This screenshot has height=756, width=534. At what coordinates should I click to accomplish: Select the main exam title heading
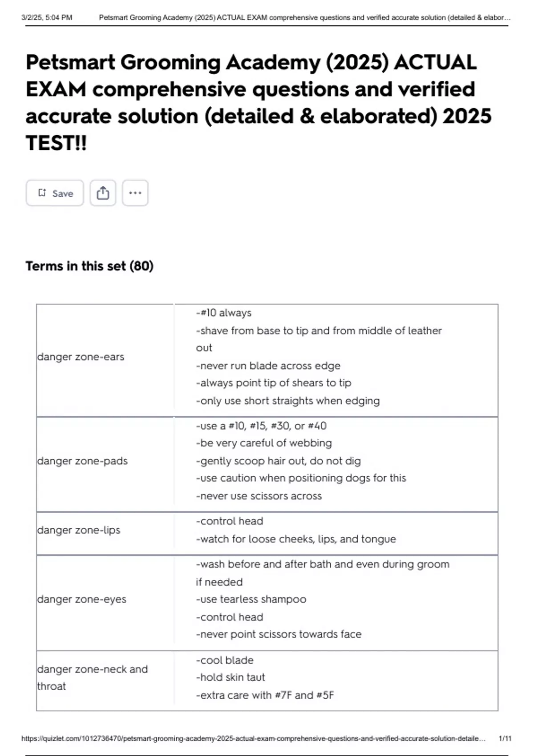click(258, 102)
